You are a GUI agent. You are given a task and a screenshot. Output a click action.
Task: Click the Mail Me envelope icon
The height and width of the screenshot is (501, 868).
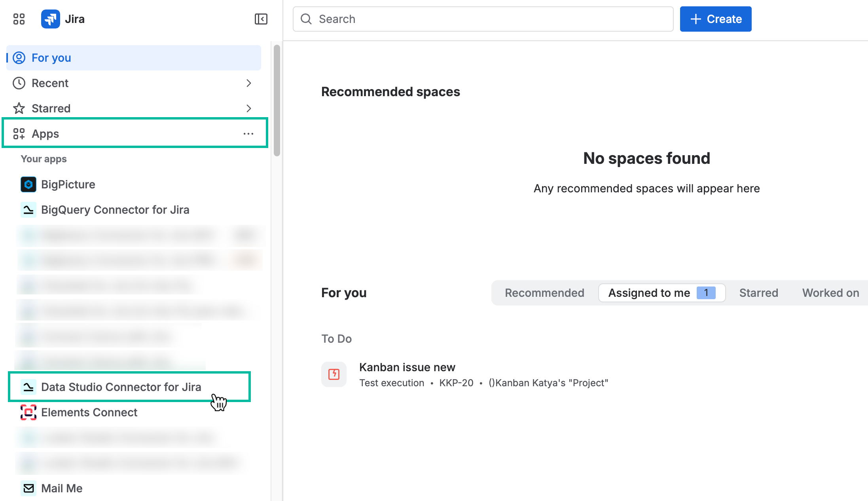pyautogui.click(x=28, y=488)
